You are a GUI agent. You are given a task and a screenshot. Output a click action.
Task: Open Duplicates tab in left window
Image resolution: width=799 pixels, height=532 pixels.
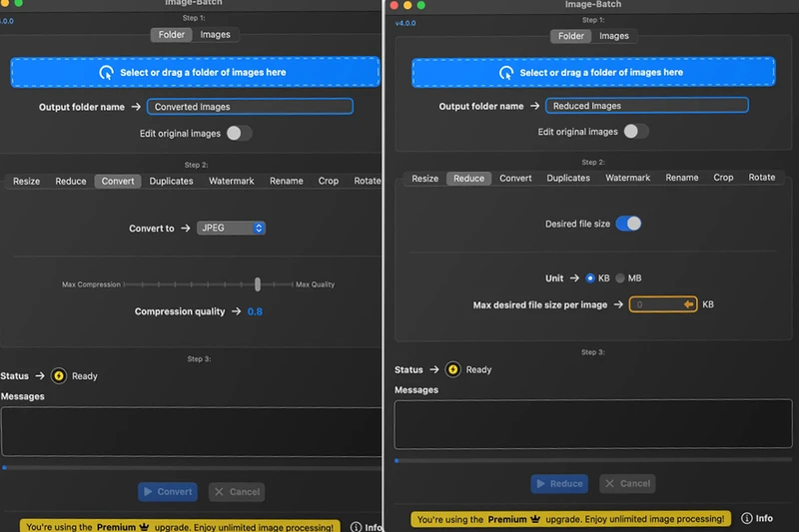(171, 182)
